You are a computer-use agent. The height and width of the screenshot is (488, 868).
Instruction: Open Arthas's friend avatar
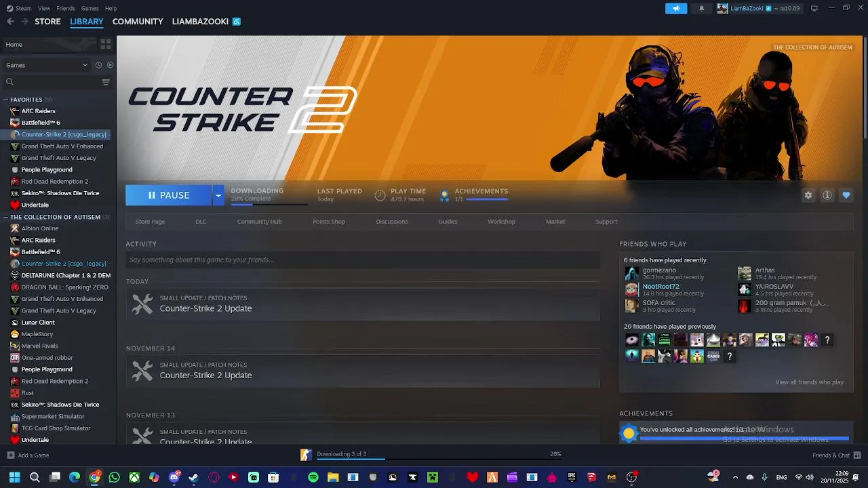click(745, 274)
